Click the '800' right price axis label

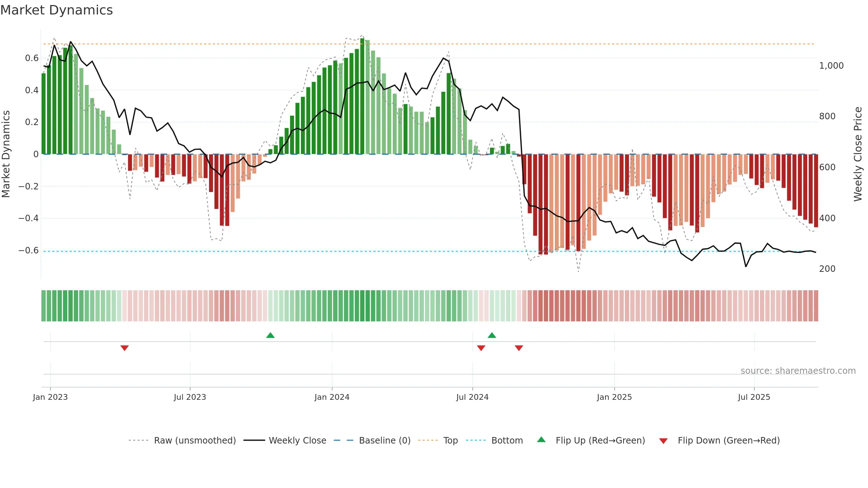[827, 116]
